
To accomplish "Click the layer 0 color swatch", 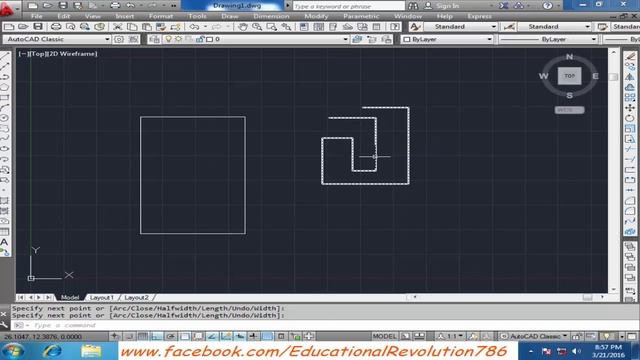I will pos(210,39).
